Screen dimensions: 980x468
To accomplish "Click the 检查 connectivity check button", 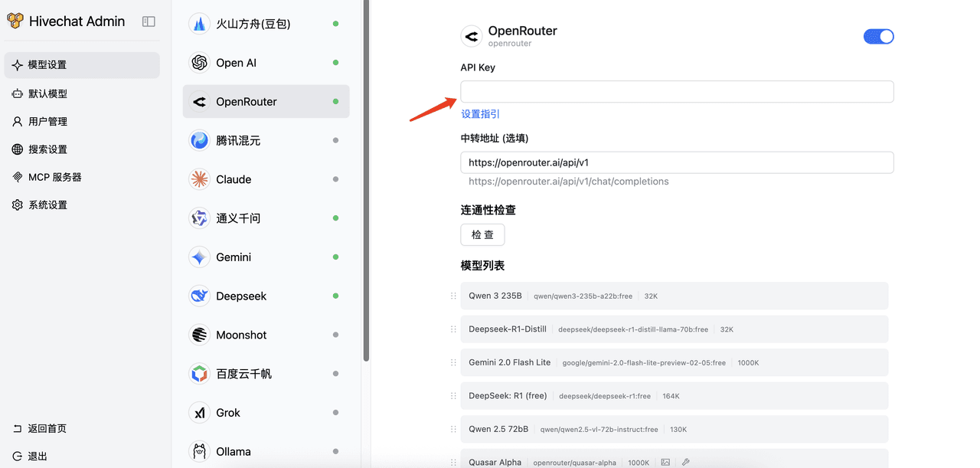I will coord(482,234).
